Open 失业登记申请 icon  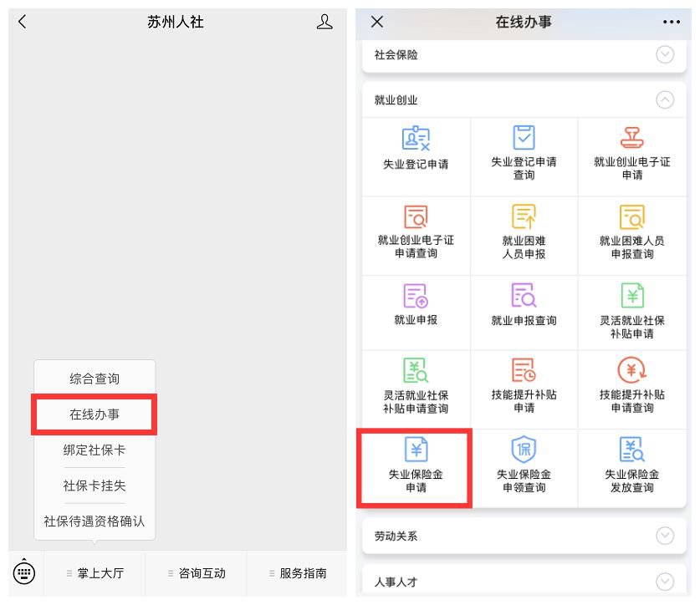[416, 138]
